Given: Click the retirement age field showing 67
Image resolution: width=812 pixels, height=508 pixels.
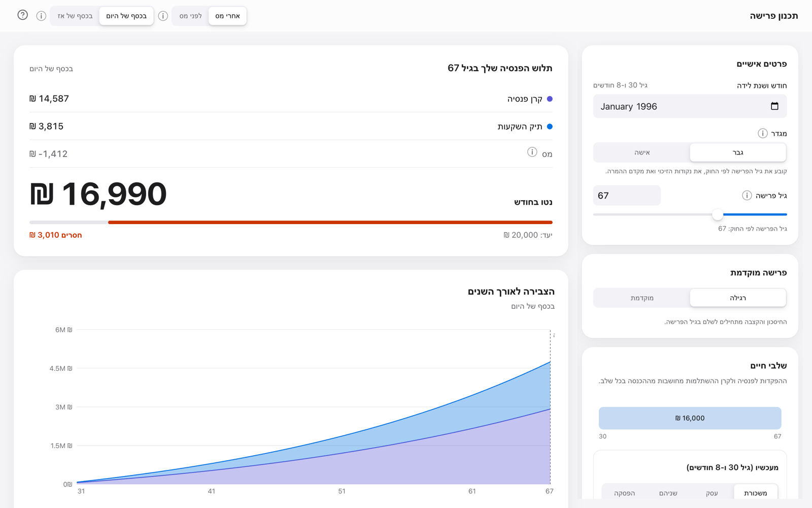Looking at the screenshot, I should [x=627, y=195].
